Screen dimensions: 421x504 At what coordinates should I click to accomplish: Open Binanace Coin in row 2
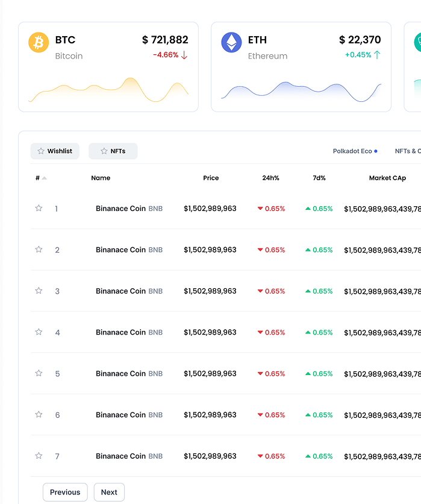(x=120, y=250)
